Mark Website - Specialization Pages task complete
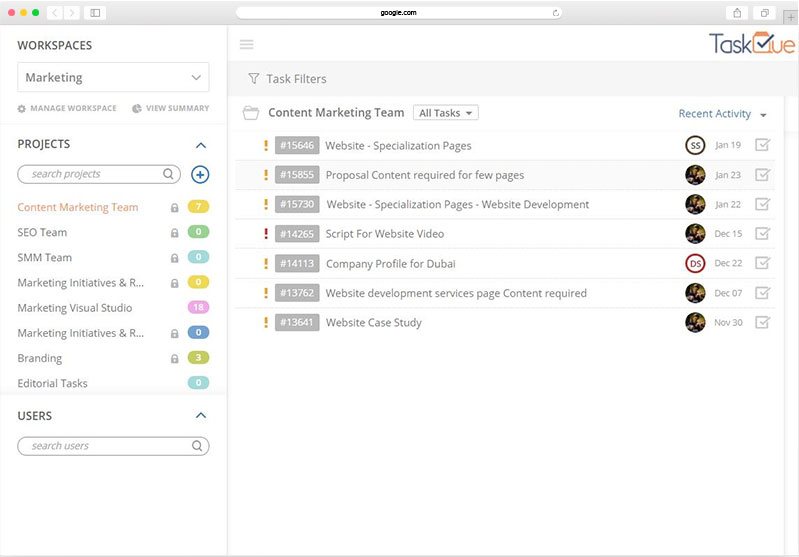799x557 pixels. (x=762, y=146)
